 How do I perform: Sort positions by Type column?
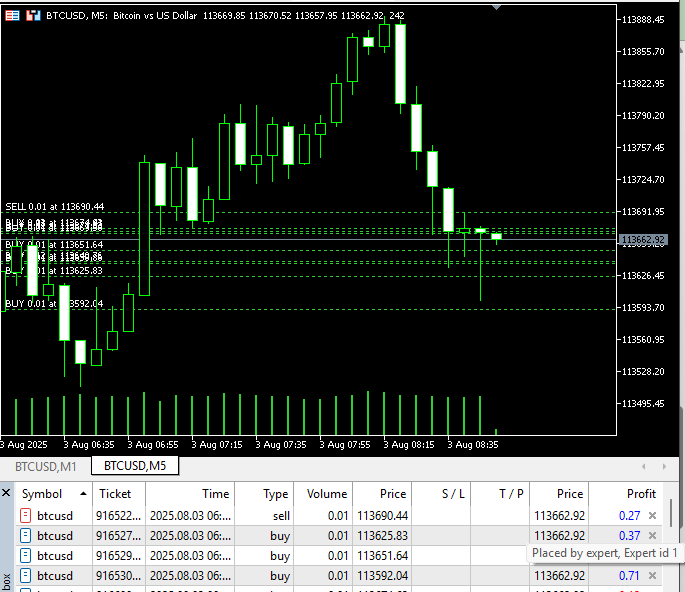pyautogui.click(x=264, y=494)
